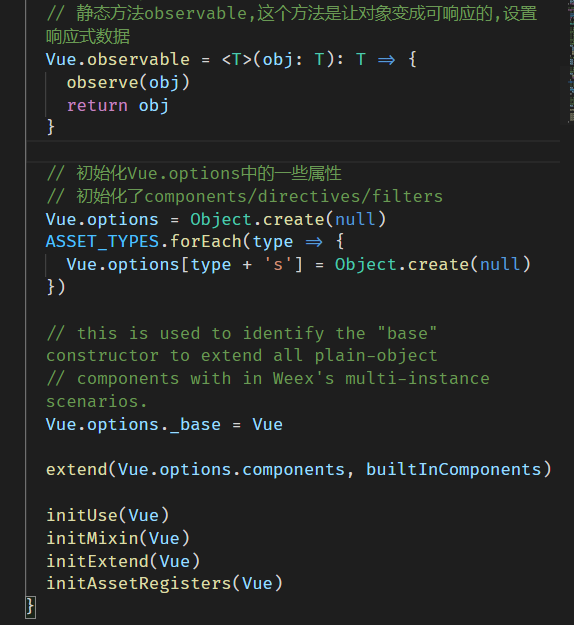Click the extend function name
This screenshot has width=574, height=625.
[77, 470]
